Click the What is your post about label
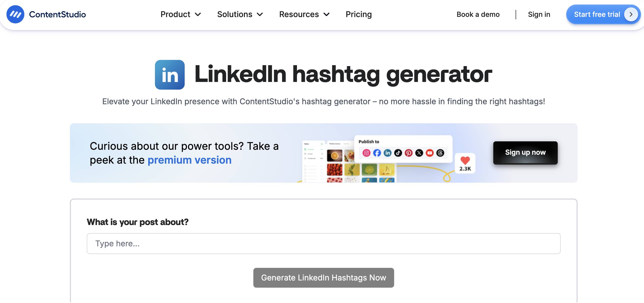This screenshot has height=303, width=644. pos(138,222)
